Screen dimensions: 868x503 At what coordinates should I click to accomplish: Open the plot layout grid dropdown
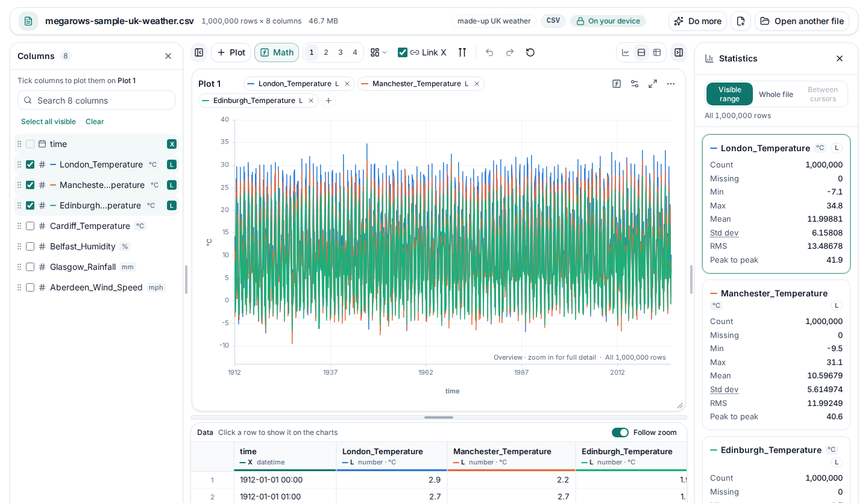(379, 52)
